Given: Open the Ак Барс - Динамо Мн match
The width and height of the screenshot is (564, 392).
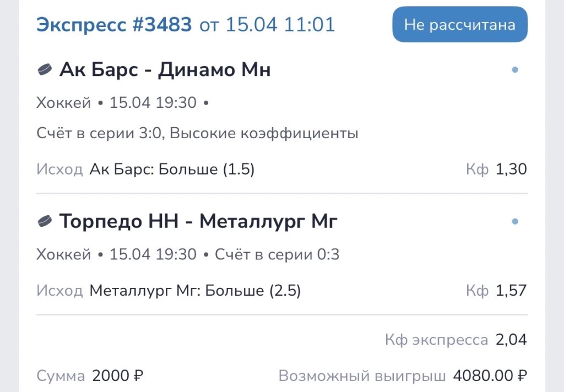Looking at the screenshot, I should [x=165, y=70].
